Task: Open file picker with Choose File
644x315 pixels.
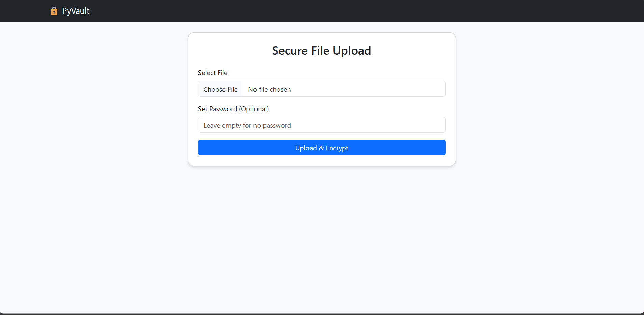Action: [220, 89]
